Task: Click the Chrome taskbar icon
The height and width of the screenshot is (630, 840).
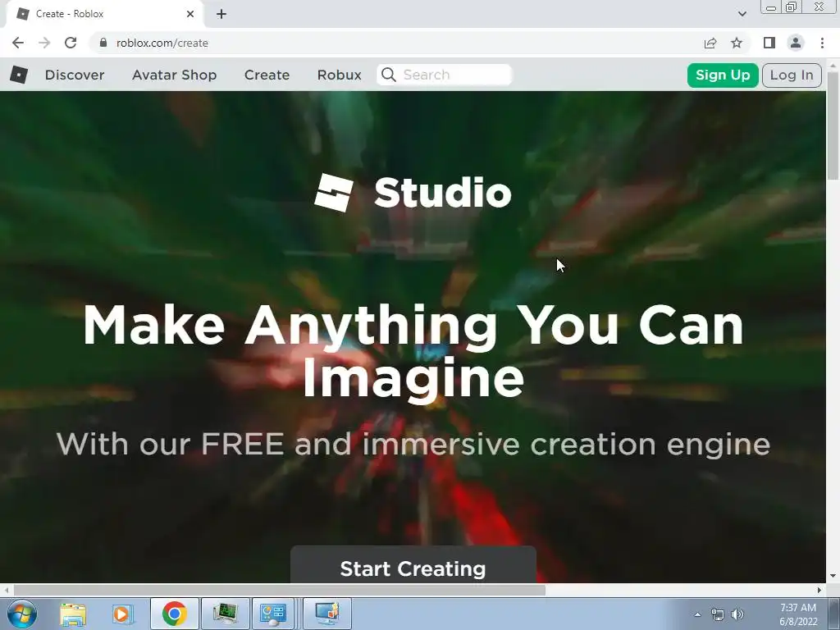Action: tap(174, 614)
